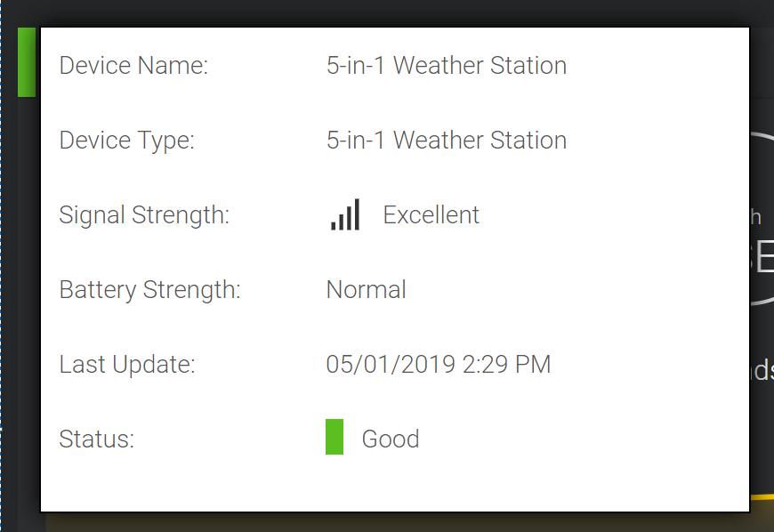This screenshot has width=774, height=532.
Task: Click the Last Update label
Action: point(127,365)
